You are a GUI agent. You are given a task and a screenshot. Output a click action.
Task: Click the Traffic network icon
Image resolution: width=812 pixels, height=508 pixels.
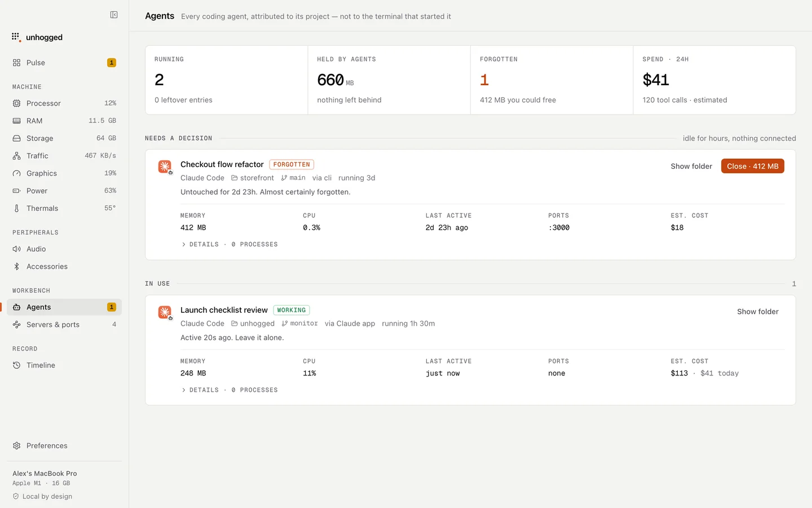click(x=17, y=156)
